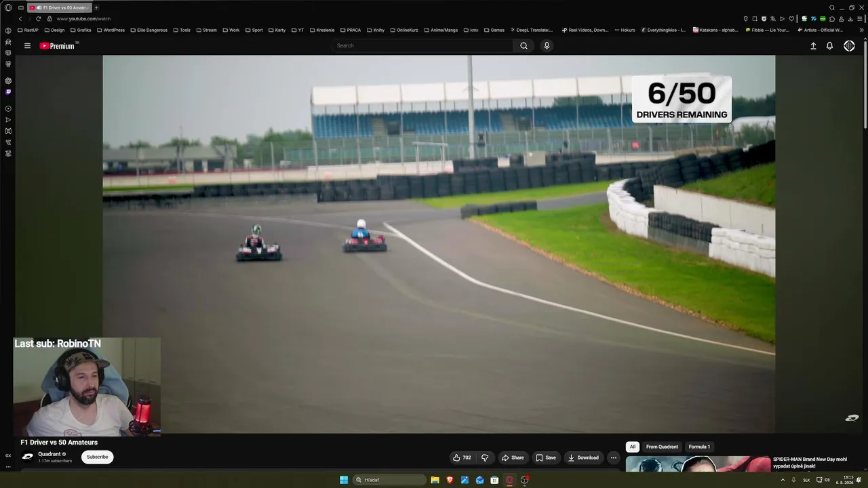Download the F1 Driver video

tap(583, 457)
